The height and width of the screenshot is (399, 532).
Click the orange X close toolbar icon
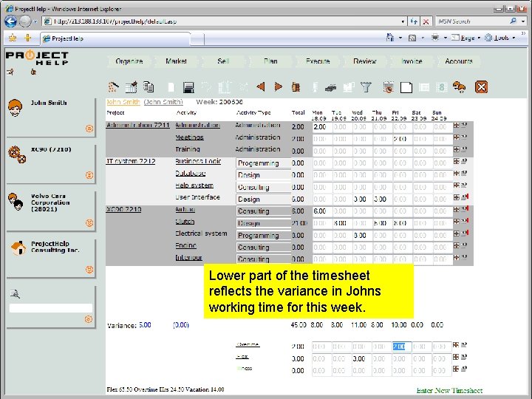(x=481, y=87)
